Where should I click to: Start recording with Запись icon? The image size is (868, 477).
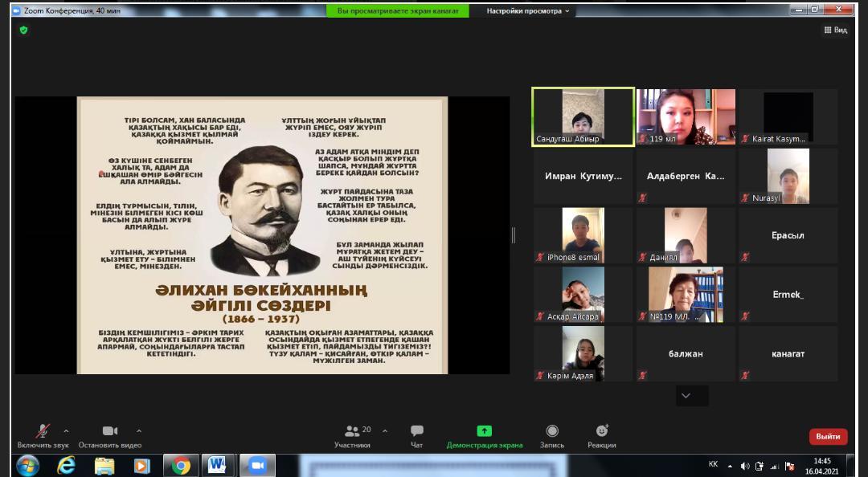[x=552, y=431]
